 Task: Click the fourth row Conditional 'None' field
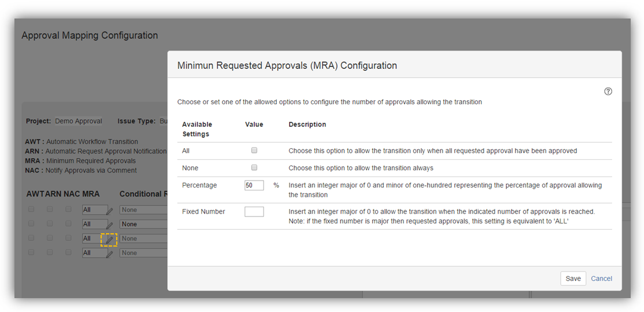point(143,253)
